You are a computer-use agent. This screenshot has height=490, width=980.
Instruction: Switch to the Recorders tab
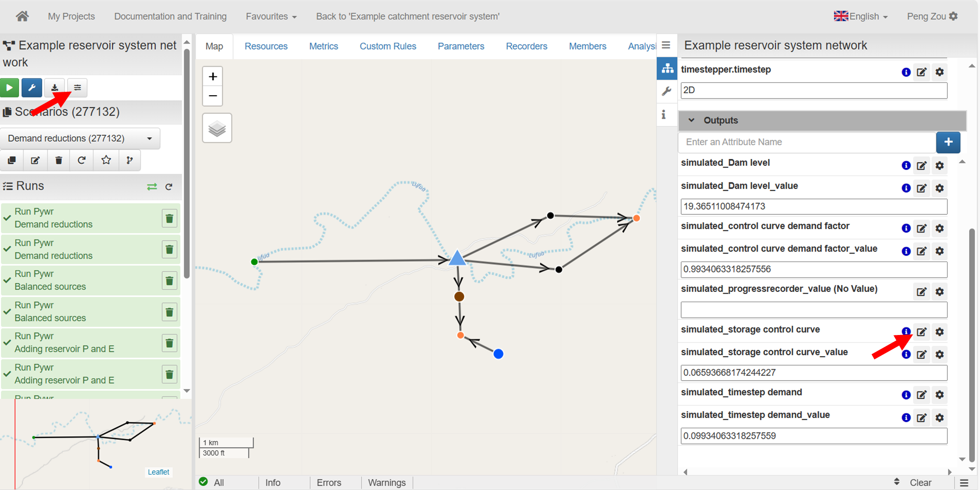(x=526, y=47)
